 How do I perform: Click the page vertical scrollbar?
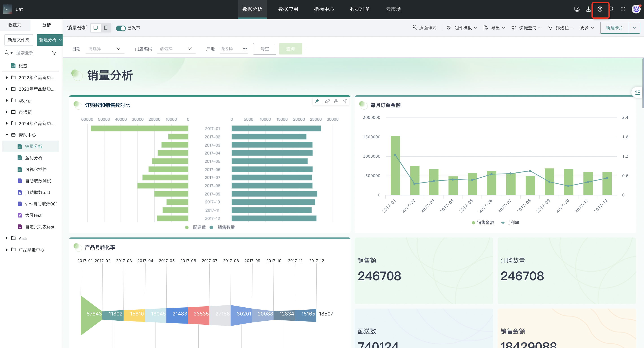(x=643, y=83)
